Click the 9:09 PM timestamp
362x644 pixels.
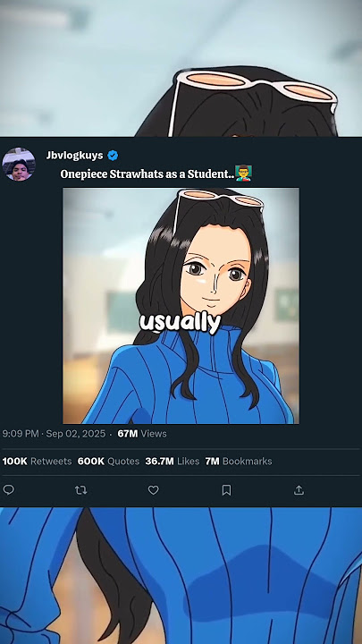click(x=21, y=434)
